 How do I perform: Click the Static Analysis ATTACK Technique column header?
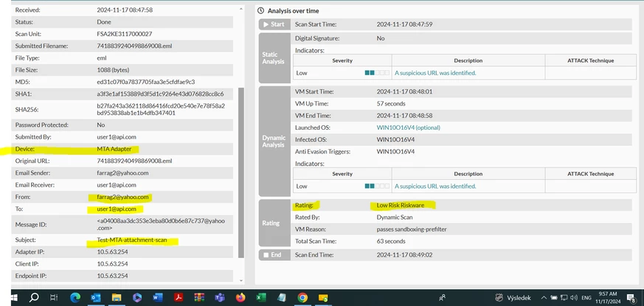(x=591, y=60)
